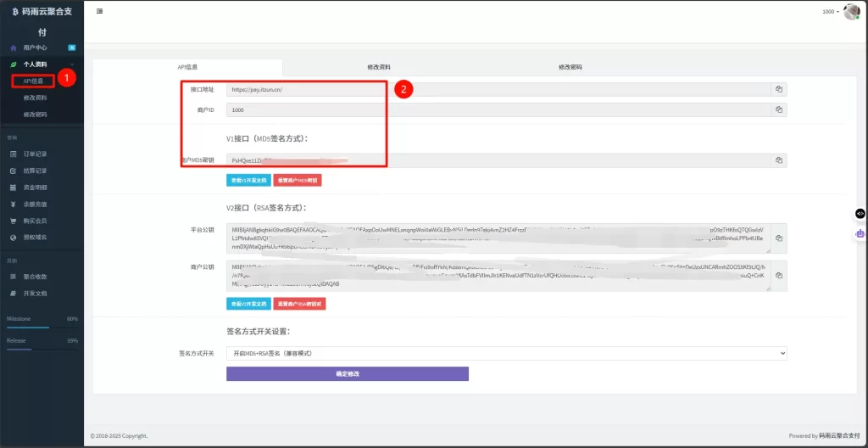868x448 pixels.
Task: Copy the 商户MD5密钥 using its copy icon
Action: (778, 160)
